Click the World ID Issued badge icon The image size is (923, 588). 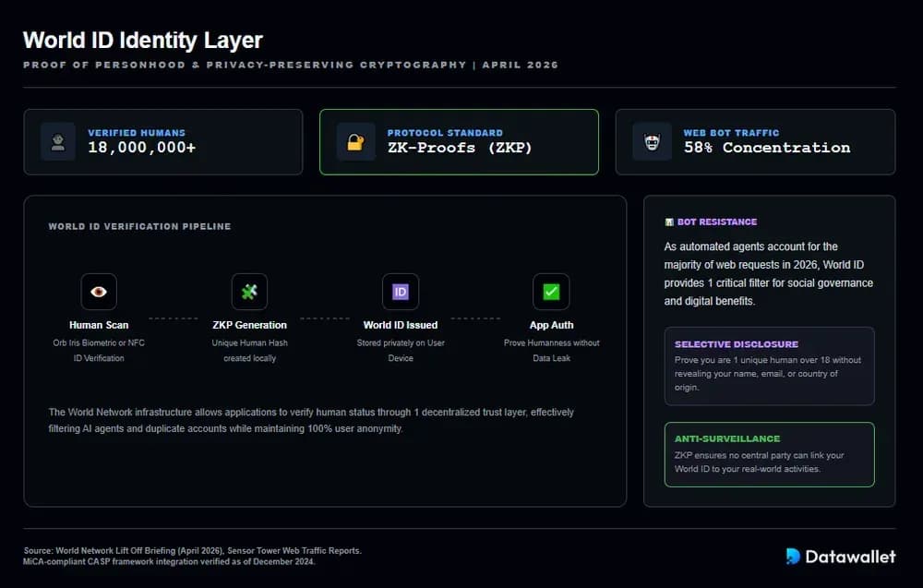(x=401, y=292)
